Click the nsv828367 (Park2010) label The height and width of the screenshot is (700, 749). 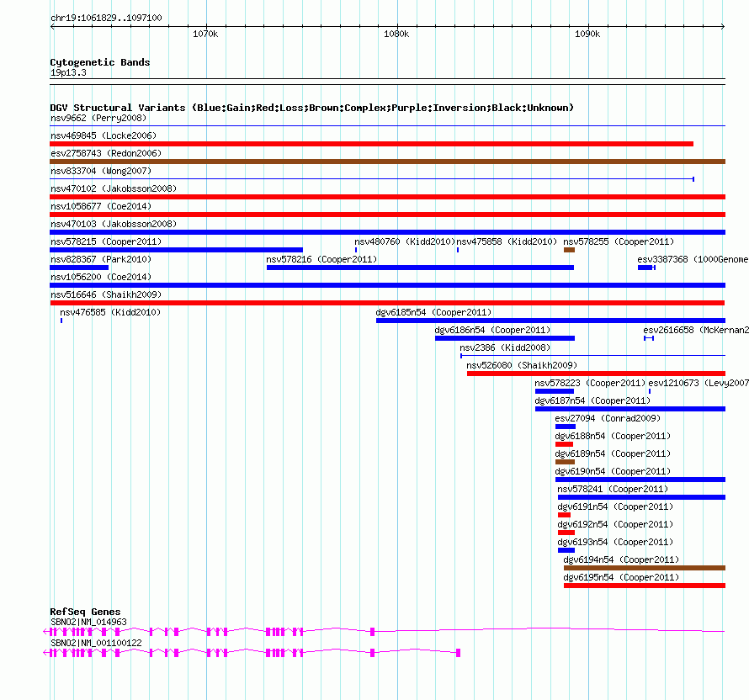click(x=101, y=259)
